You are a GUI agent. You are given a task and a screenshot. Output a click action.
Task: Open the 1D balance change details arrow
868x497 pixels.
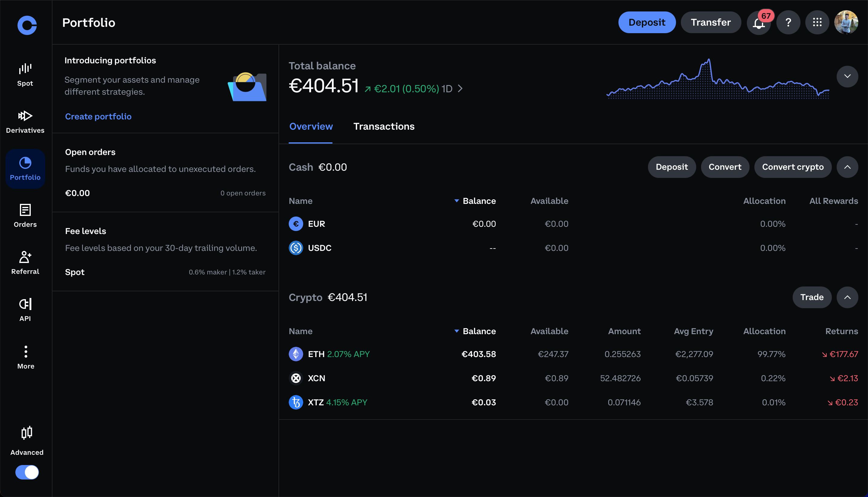460,89
